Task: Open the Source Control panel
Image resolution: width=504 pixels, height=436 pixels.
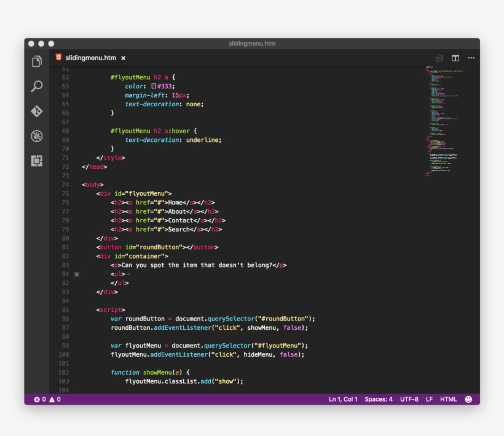Action: pyautogui.click(x=36, y=111)
